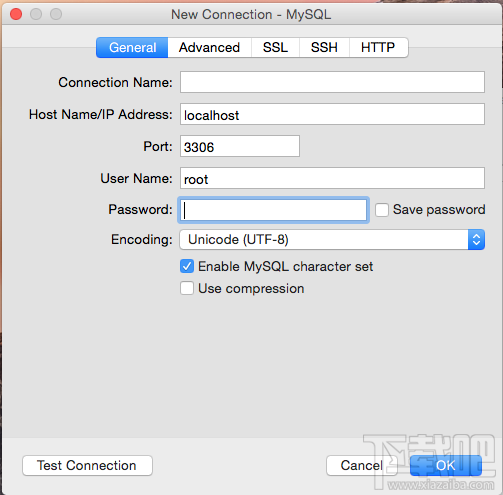Click the Connection Name input field
Screen dimensions: 503x495
click(x=332, y=82)
